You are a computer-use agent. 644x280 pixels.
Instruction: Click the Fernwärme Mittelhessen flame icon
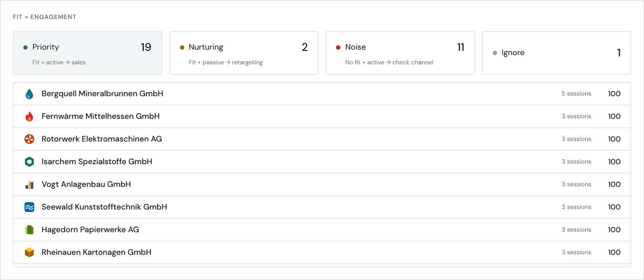tap(29, 116)
